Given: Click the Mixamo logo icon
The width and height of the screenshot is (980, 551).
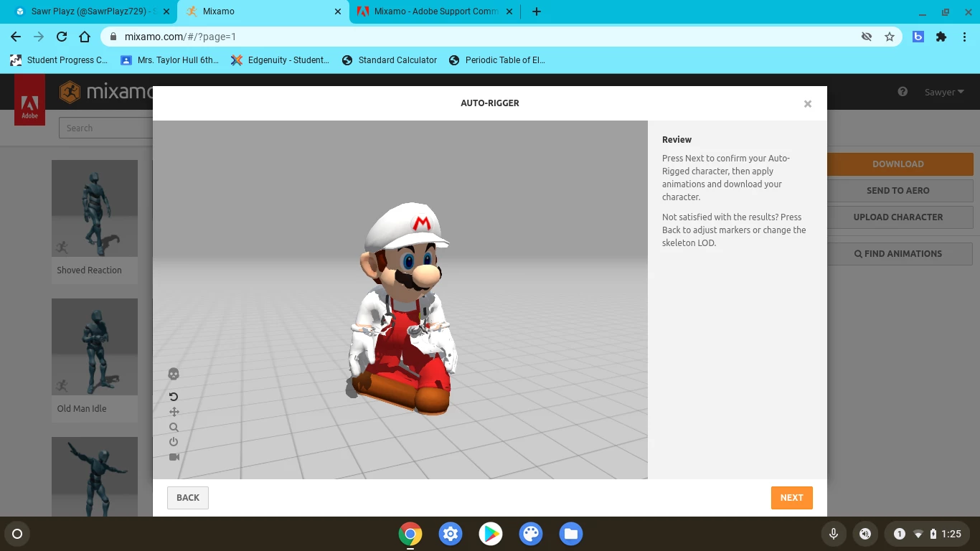Looking at the screenshot, I should (x=70, y=92).
